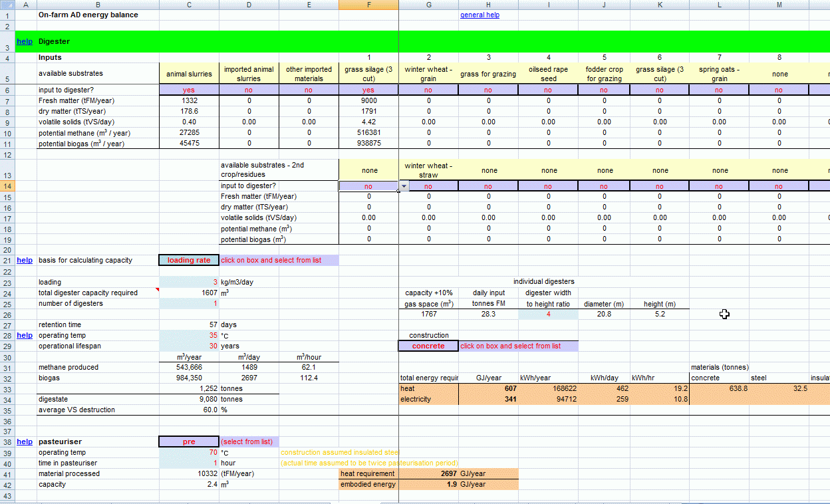Click the number of digesters value cell
Image resolution: width=830 pixels, height=504 pixels.
pos(189,303)
